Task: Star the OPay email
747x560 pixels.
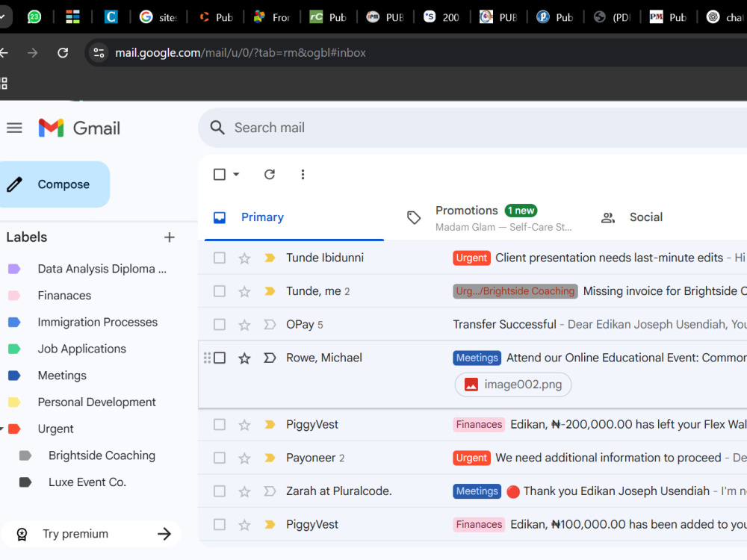Action: coord(244,325)
